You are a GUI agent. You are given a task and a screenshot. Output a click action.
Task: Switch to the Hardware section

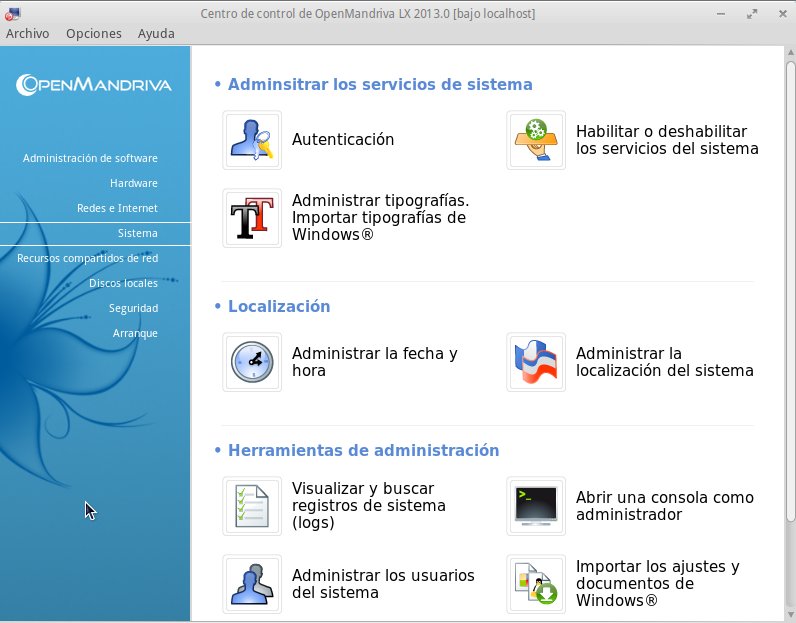pos(134,183)
